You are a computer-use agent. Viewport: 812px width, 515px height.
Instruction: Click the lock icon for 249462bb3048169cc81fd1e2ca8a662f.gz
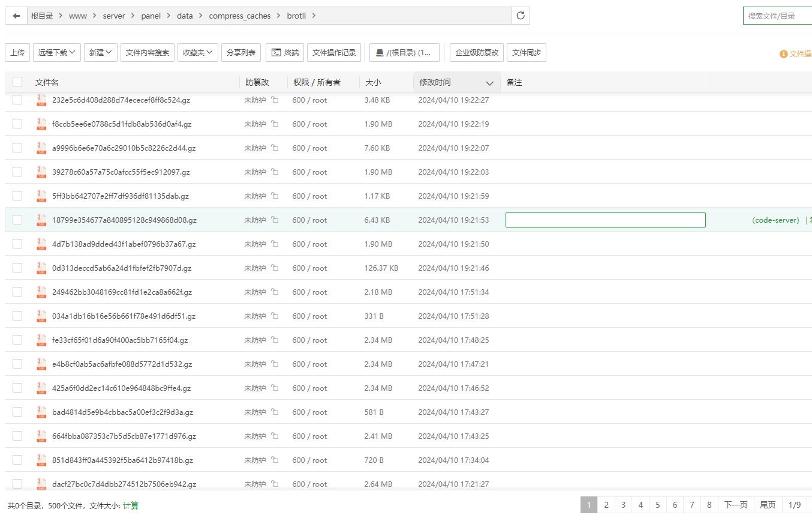[275, 292]
